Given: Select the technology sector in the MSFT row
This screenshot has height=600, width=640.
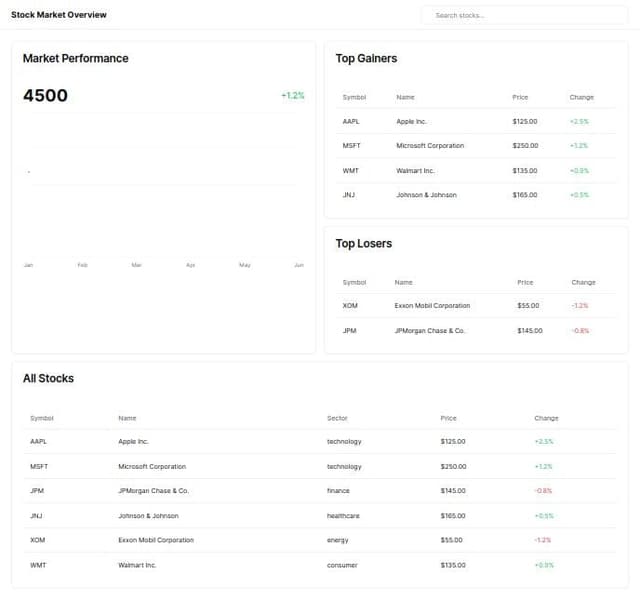Looking at the screenshot, I should point(344,467).
